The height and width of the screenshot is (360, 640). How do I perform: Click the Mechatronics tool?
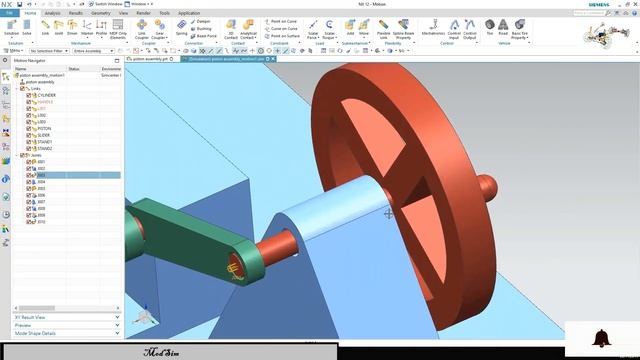pos(433,27)
